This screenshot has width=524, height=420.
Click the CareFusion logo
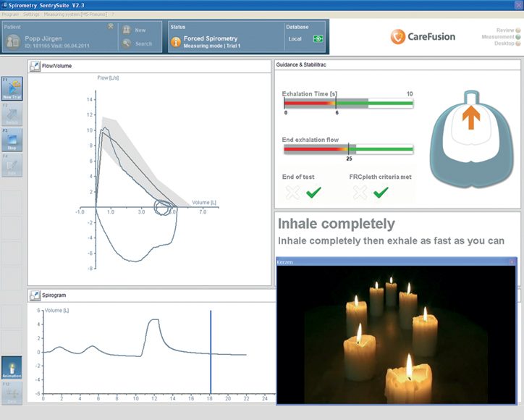pyautogui.click(x=423, y=36)
